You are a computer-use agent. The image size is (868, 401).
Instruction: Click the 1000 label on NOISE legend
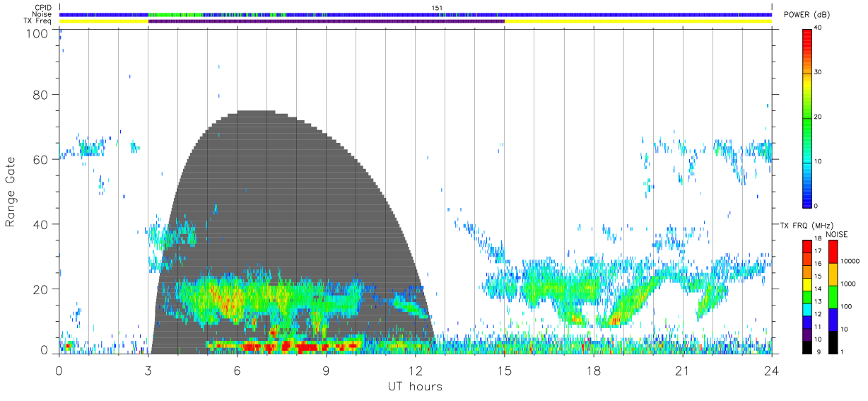click(848, 284)
